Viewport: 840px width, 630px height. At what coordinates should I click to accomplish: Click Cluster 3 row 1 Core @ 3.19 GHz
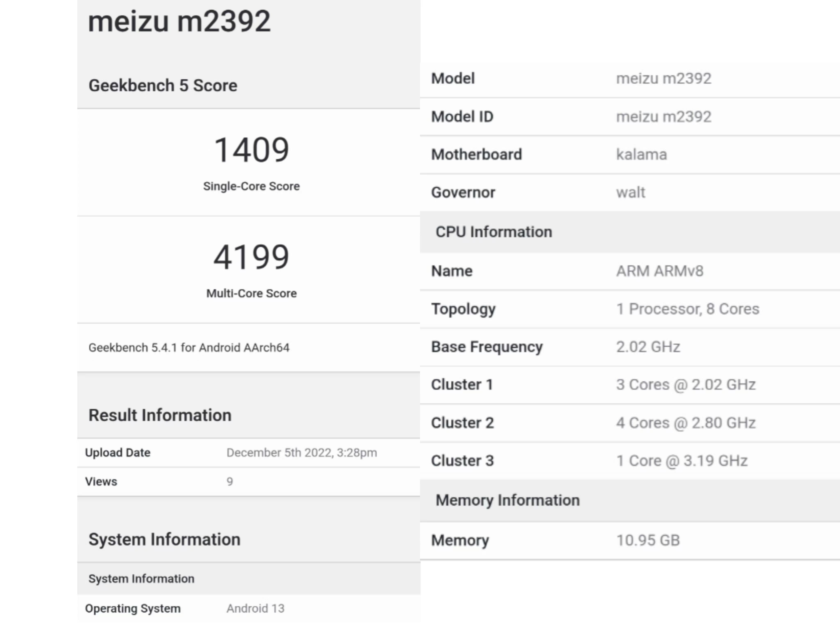[682, 461]
